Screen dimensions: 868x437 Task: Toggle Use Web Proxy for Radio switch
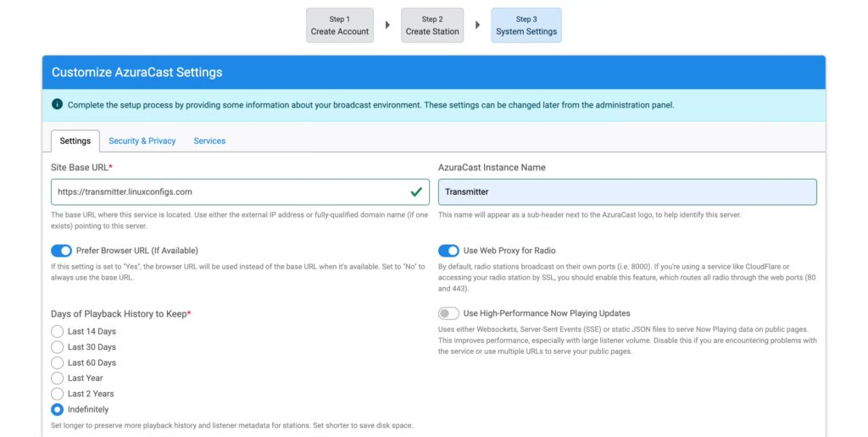(448, 251)
